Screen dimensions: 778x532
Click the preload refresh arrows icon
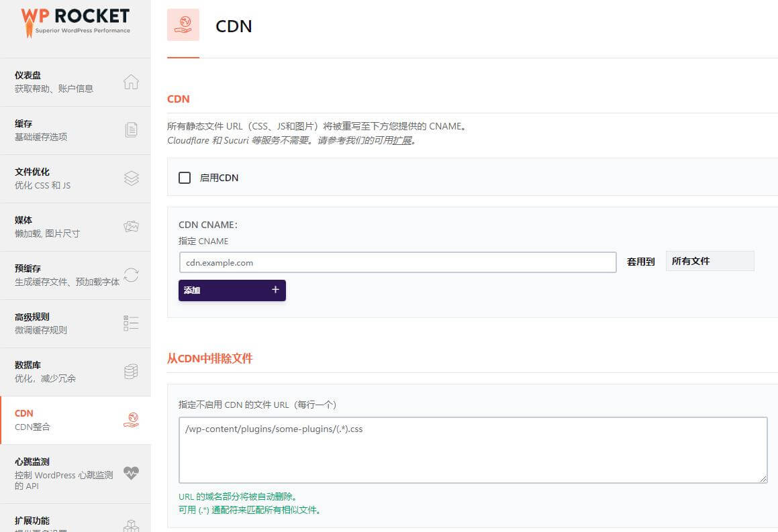[x=131, y=275]
